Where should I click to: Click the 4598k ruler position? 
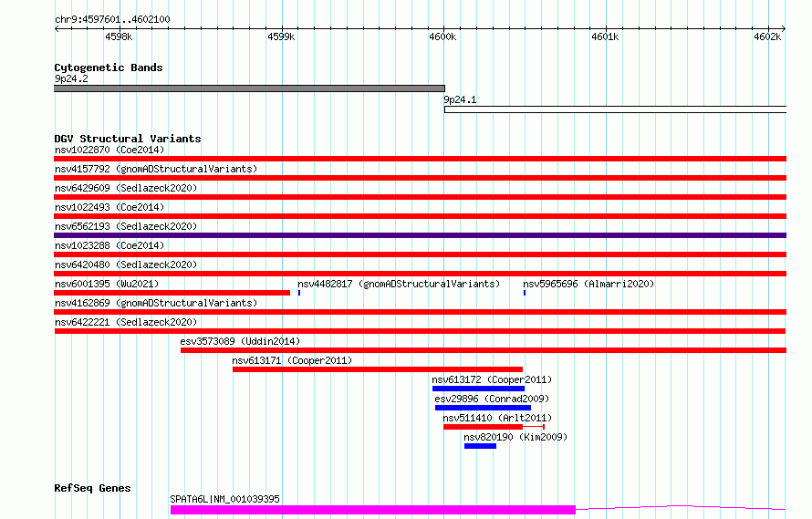click(x=120, y=36)
